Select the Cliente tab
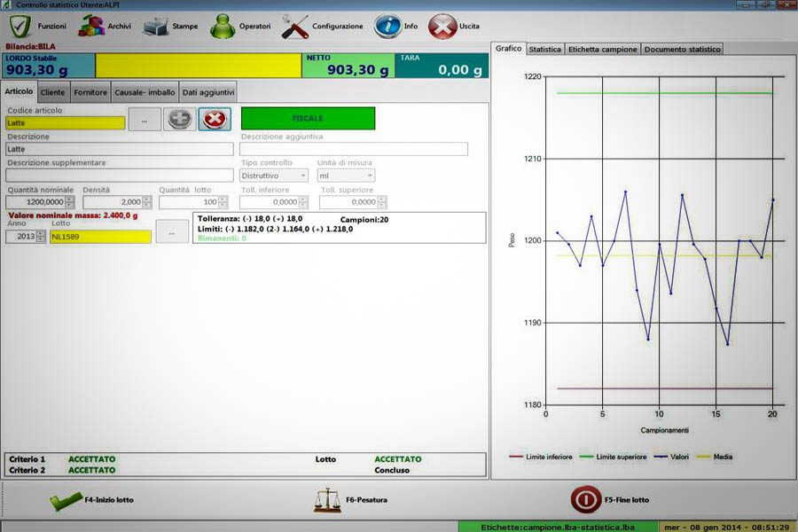Image resolution: width=798 pixels, height=532 pixels. click(x=52, y=91)
